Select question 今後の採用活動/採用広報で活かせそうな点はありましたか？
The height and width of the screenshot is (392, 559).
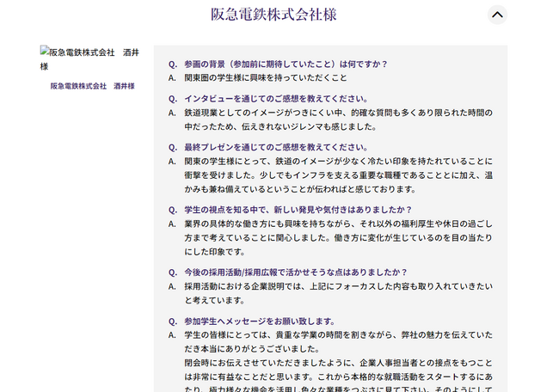[296, 273]
